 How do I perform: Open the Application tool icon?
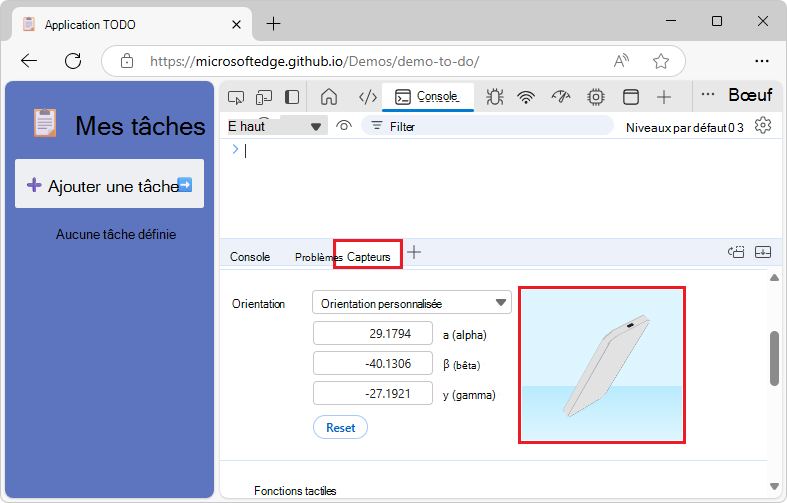coord(630,97)
